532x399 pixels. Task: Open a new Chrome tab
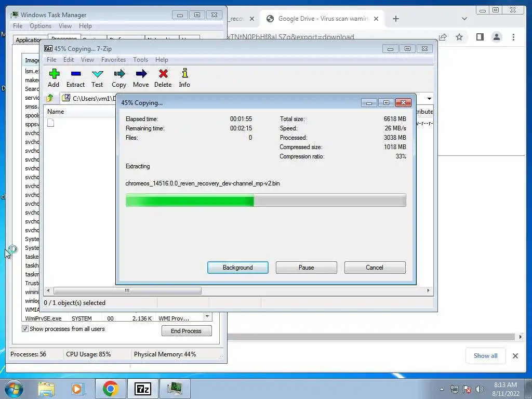(x=395, y=19)
